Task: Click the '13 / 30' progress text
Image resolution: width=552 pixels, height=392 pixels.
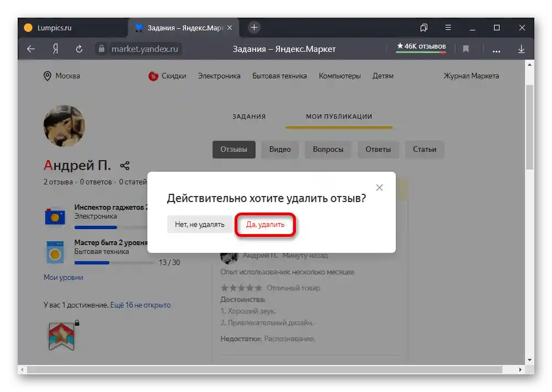Action: [169, 262]
